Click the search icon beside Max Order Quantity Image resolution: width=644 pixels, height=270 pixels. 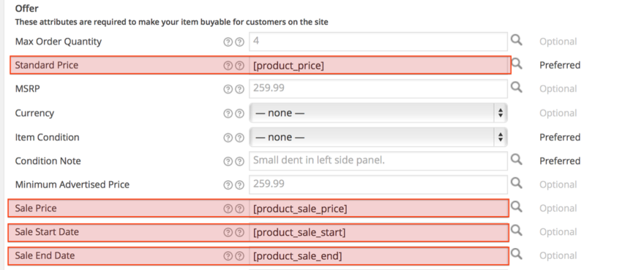pyautogui.click(x=516, y=41)
